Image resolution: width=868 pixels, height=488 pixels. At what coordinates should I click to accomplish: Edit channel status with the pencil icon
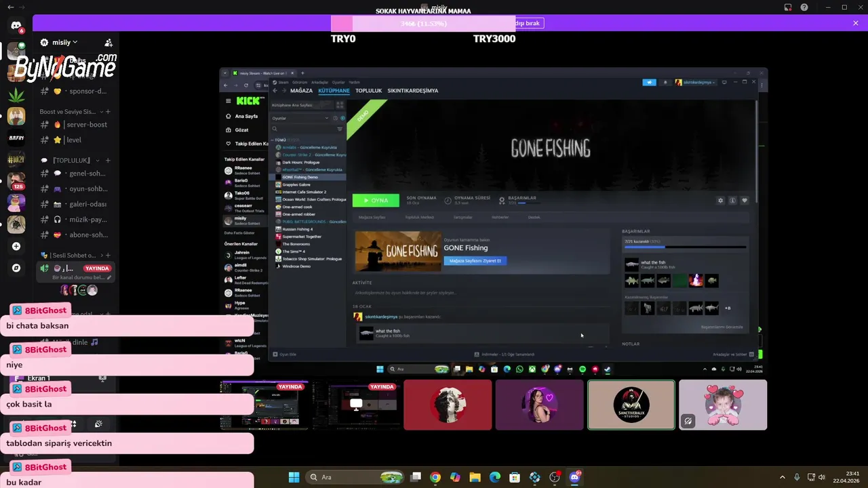109,278
